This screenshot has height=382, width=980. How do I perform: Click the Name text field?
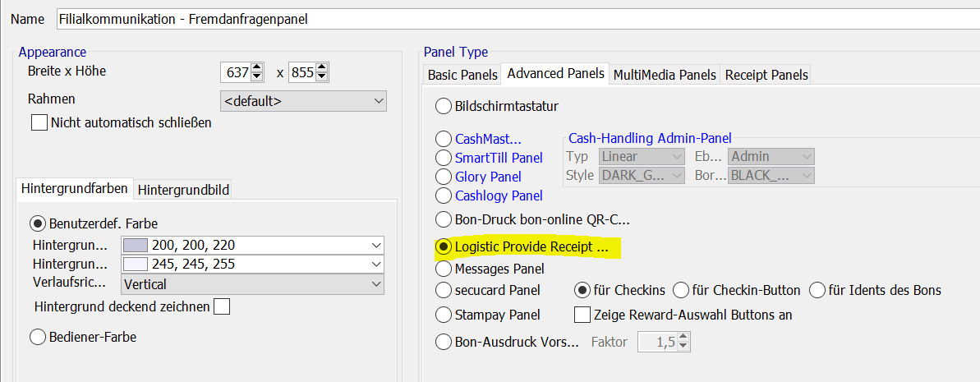[518, 19]
